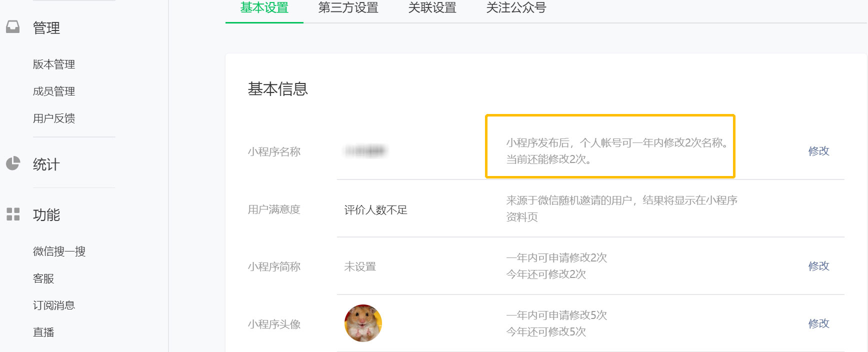Open the 关注公众号 tab
The height and width of the screenshot is (352, 868).
click(515, 7)
